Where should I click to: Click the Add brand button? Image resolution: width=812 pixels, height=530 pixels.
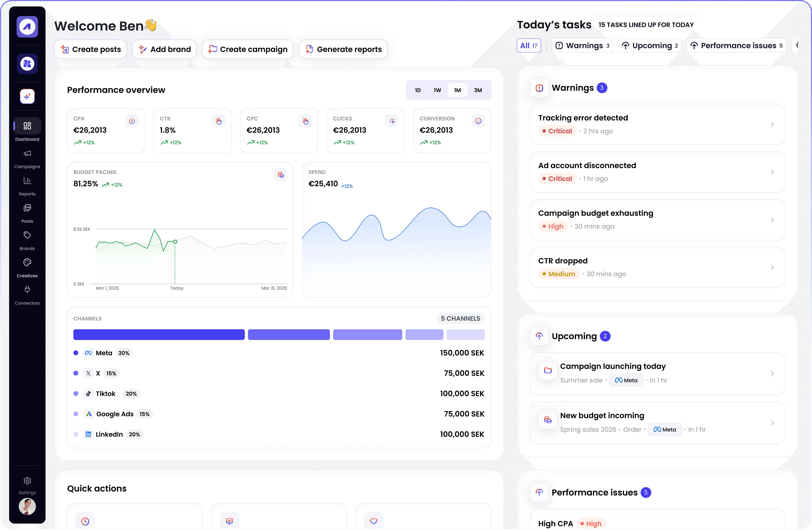coord(164,49)
